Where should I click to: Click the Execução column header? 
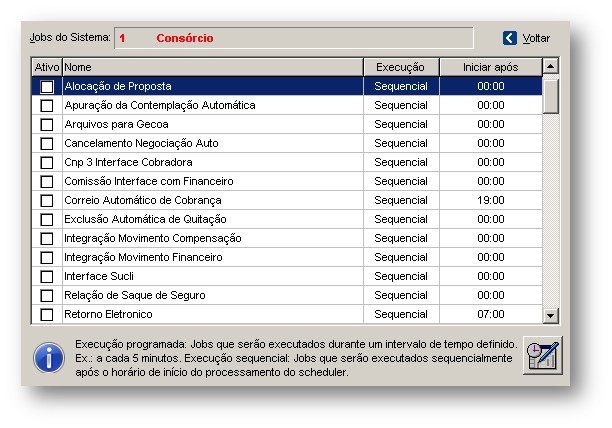pos(401,67)
